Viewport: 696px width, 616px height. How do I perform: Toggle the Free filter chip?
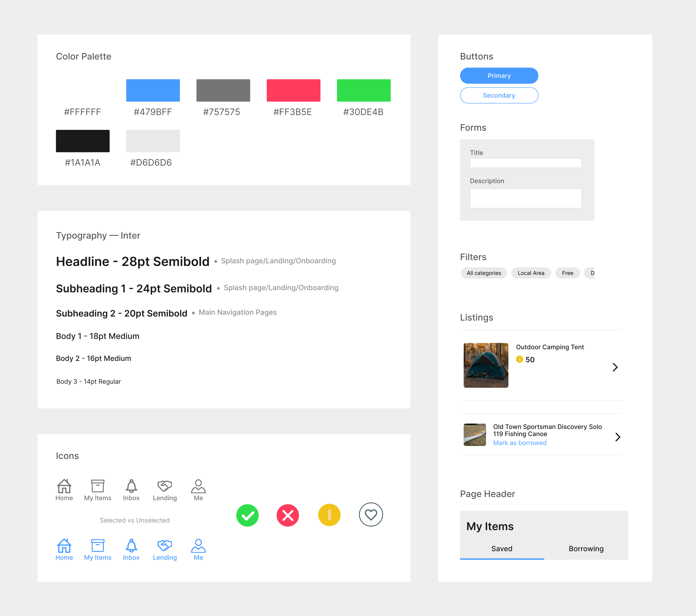567,273
